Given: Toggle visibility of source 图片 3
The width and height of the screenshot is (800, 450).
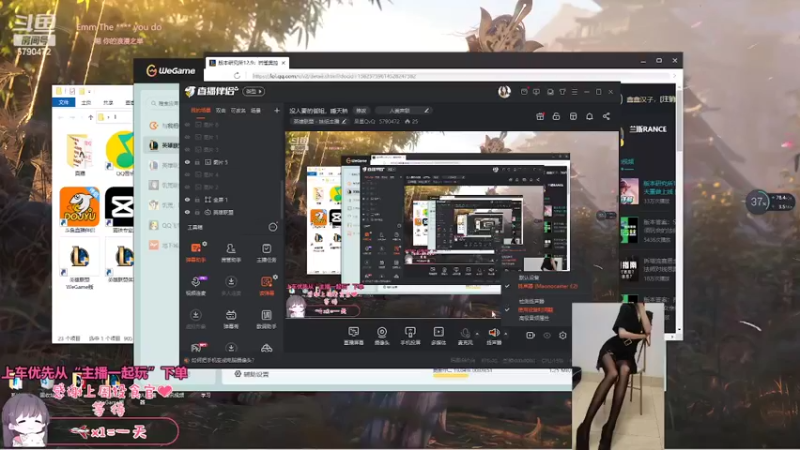Looking at the screenshot, I should (x=187, y=149).
